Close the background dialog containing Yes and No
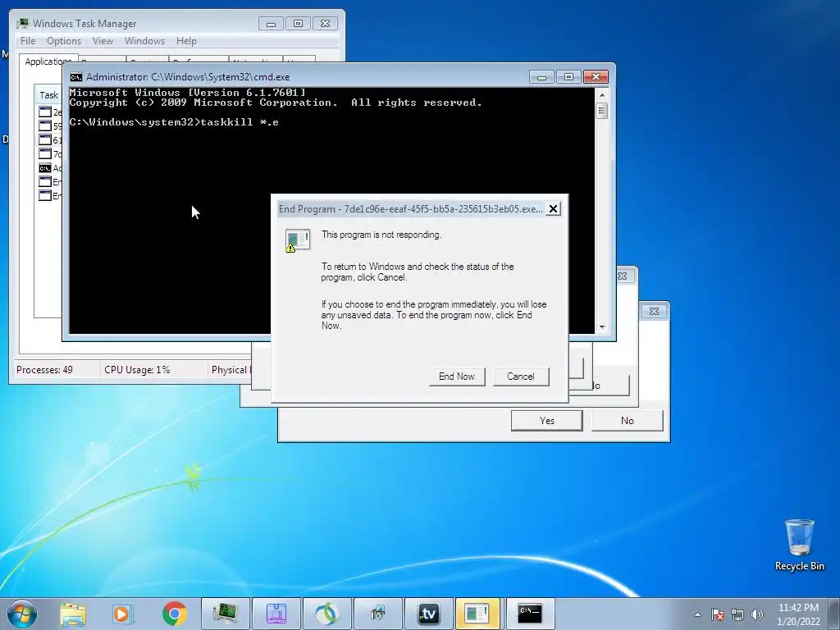 point(654,311)
